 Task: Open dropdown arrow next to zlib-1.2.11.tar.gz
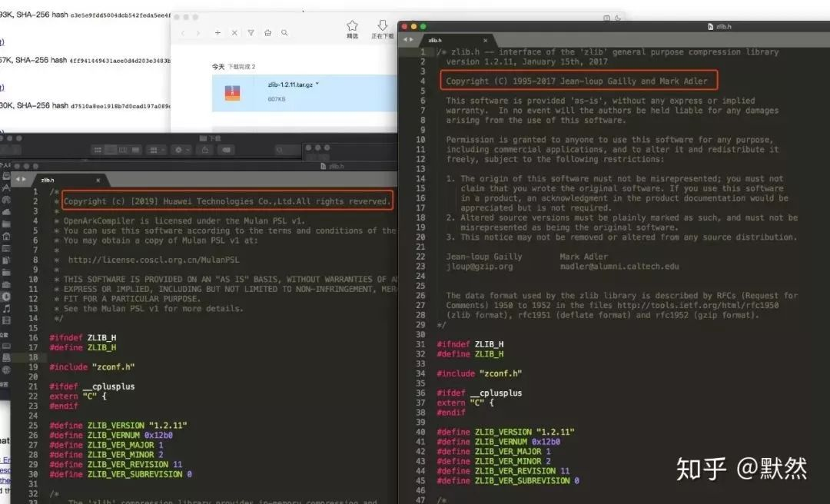(317, 84)
